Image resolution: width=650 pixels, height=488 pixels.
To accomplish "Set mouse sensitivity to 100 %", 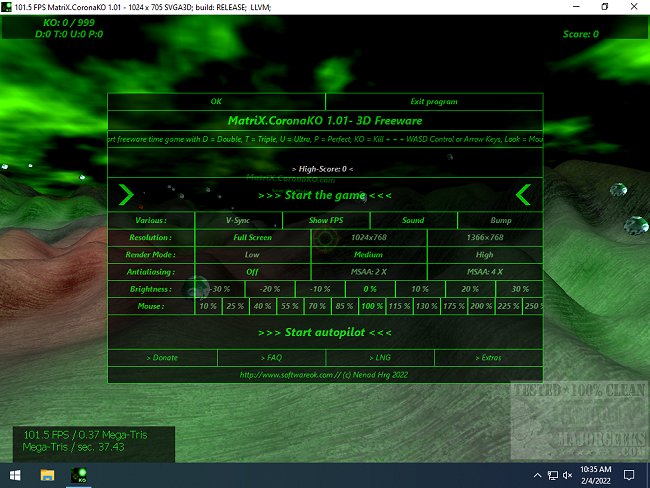I will click(x=372, y=306).
